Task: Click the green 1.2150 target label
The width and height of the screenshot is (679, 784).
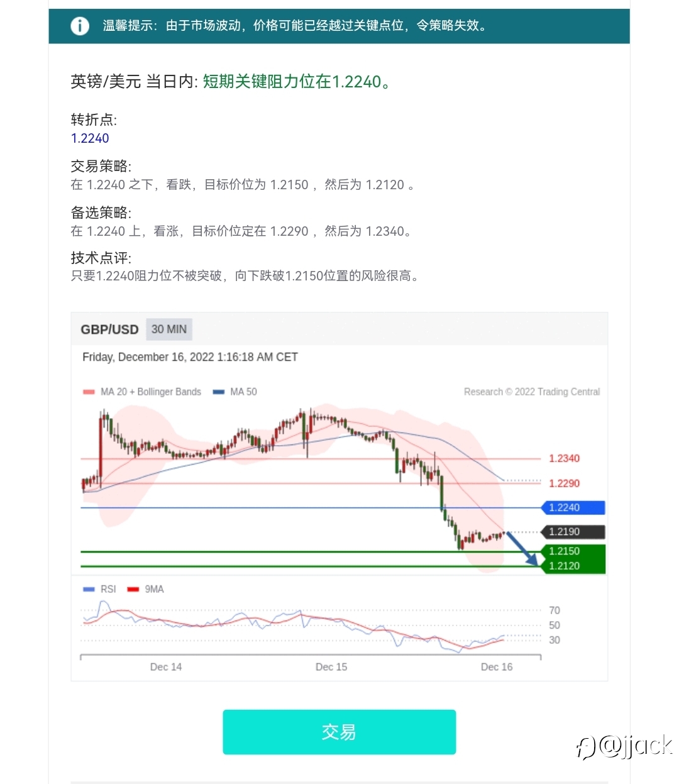Action: (573, 551)
